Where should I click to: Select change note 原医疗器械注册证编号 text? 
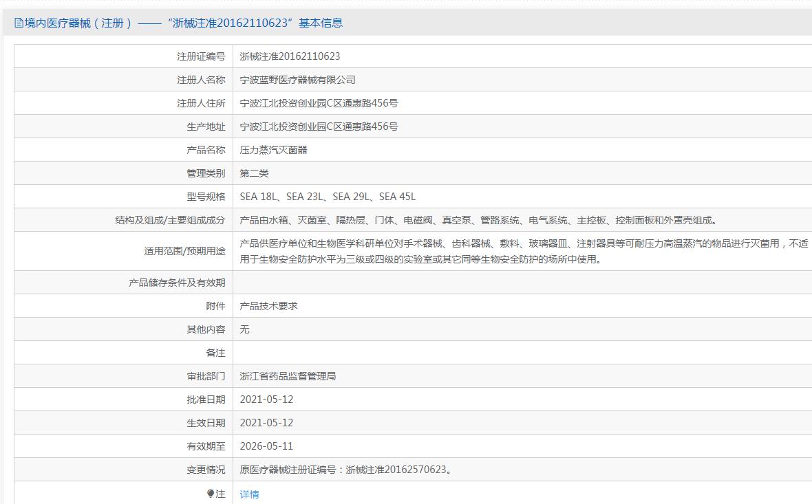(346, 470)
